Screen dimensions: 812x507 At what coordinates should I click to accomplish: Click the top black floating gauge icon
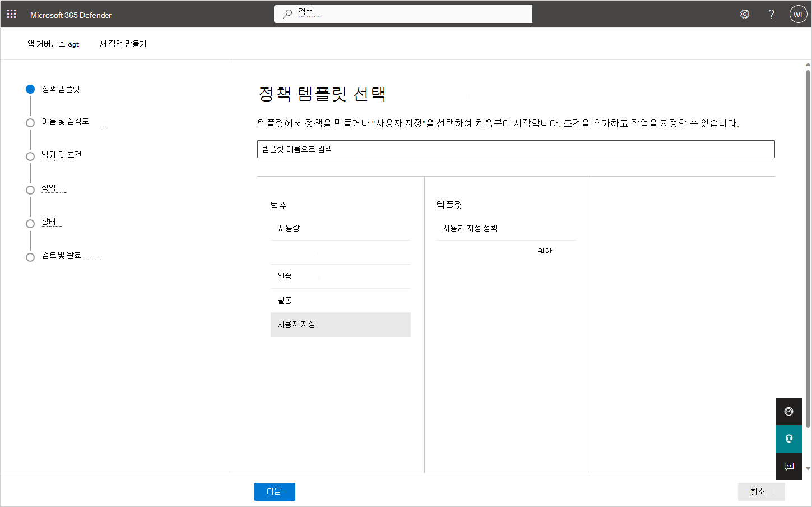(789, 412)
